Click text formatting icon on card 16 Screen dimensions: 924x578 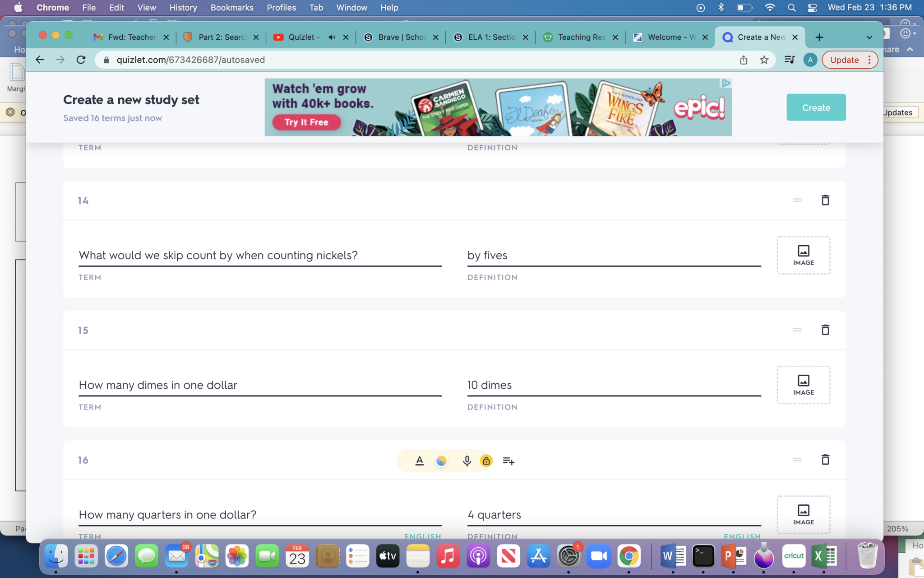pos(419,461)
